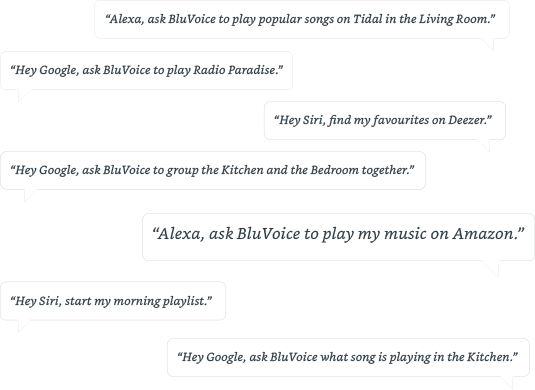Screen dimensions: 535x390
Task: Click tail of Tidal Living Room bubble
Action: click(x=489, y=44)
